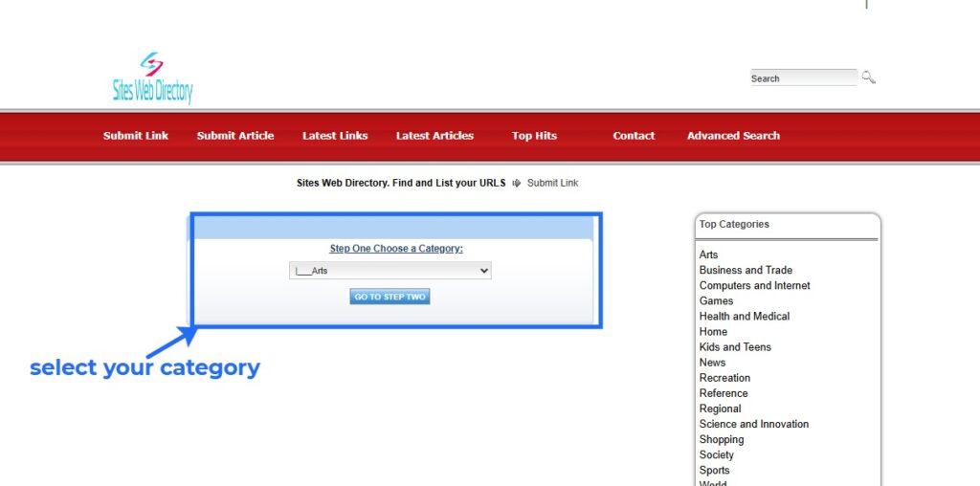Open the Reference category
980x486 pixels.
click(724, 393)
